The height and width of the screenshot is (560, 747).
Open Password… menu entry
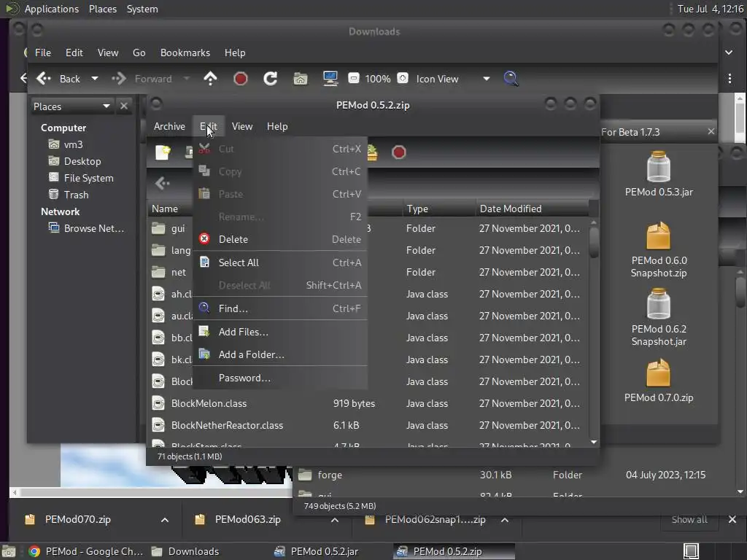[x=280, y=378]
